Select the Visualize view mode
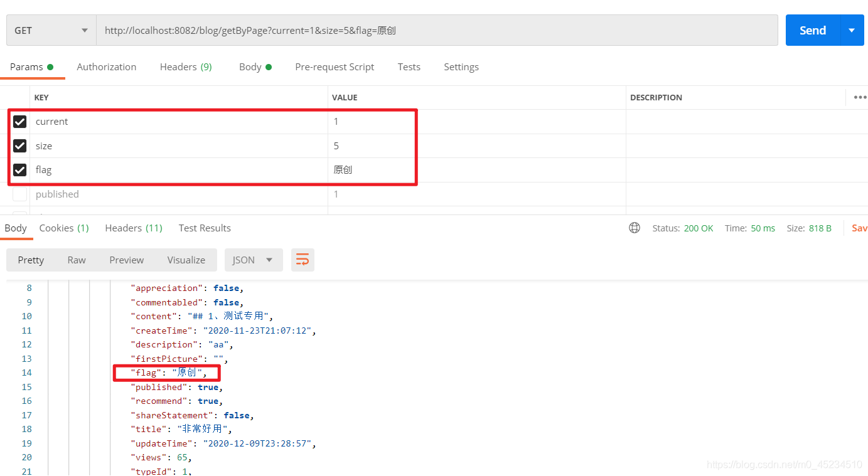Image resolution: width=868 pixels, height=476 pixels. (x=186, y=260)
